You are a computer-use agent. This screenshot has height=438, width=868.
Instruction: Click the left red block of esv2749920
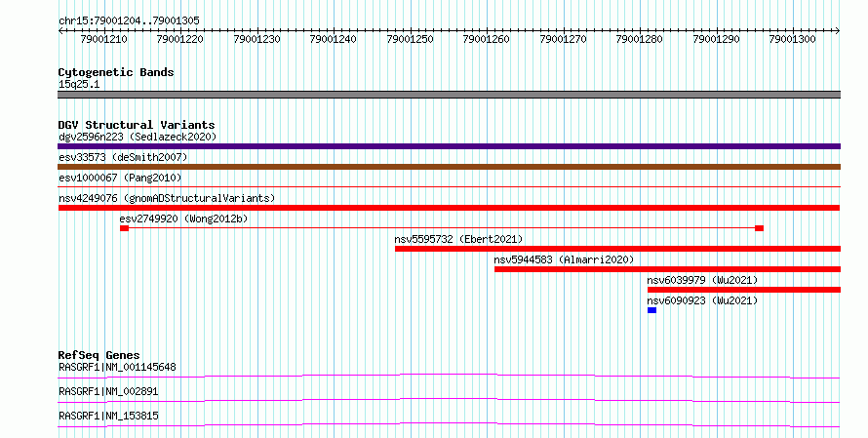(125, 228)
